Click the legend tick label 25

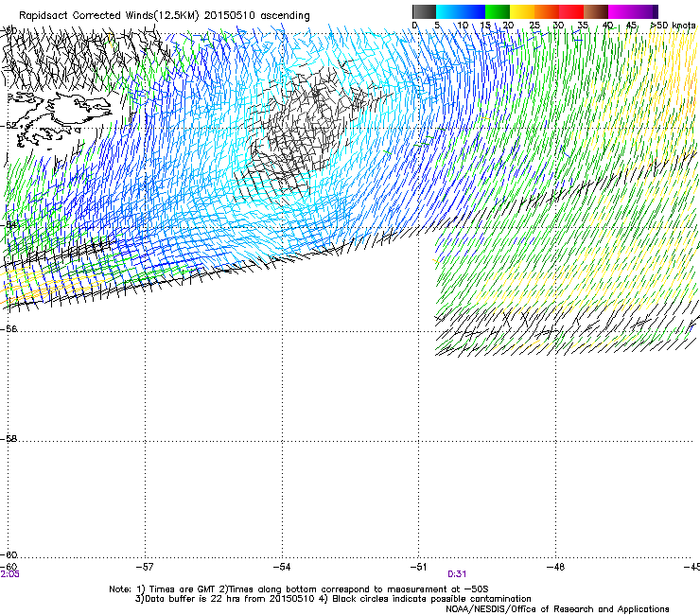(534, 26)
